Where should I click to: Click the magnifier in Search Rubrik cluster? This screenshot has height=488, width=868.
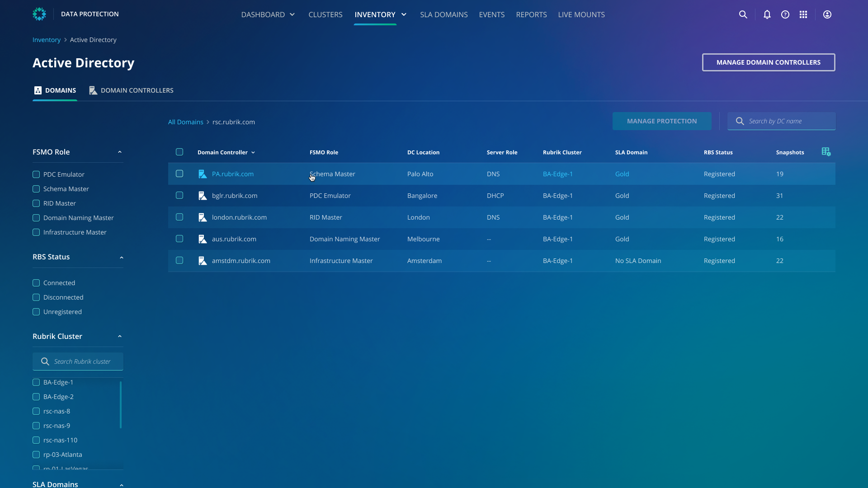pyautogui.click(x=45, y=361)
